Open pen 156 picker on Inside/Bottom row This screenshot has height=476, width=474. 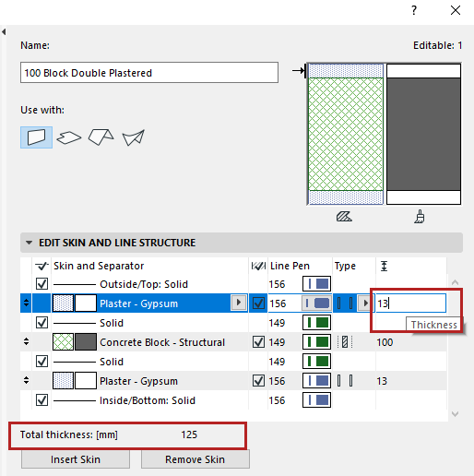pyautogui.click(x=316, y=400)
